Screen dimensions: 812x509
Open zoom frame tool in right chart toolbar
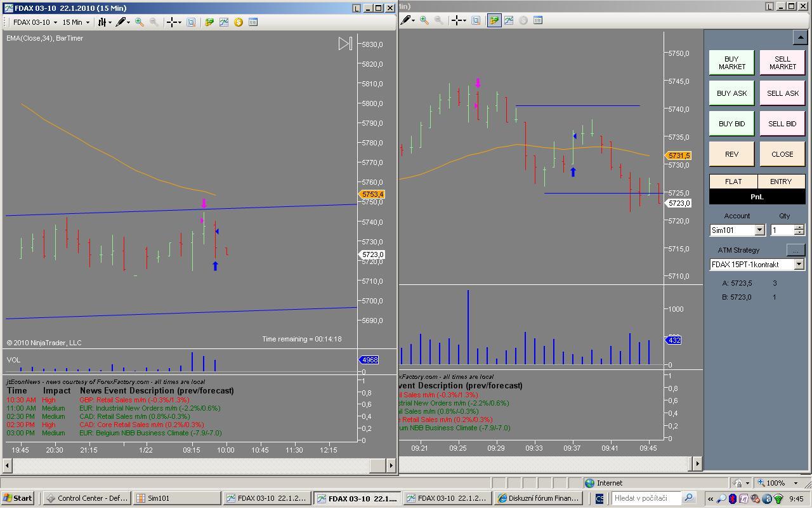(476, 20)
